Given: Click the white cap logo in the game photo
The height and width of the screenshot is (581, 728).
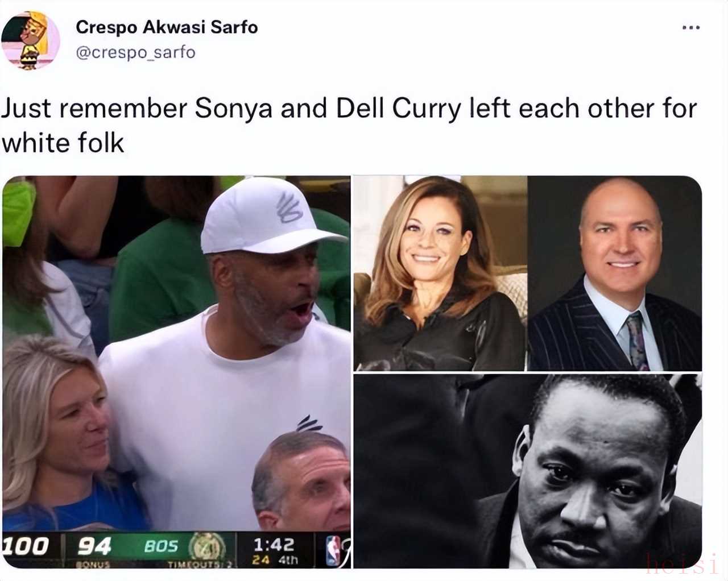Looking at the screenshot, I should click(x=289, y=208).
